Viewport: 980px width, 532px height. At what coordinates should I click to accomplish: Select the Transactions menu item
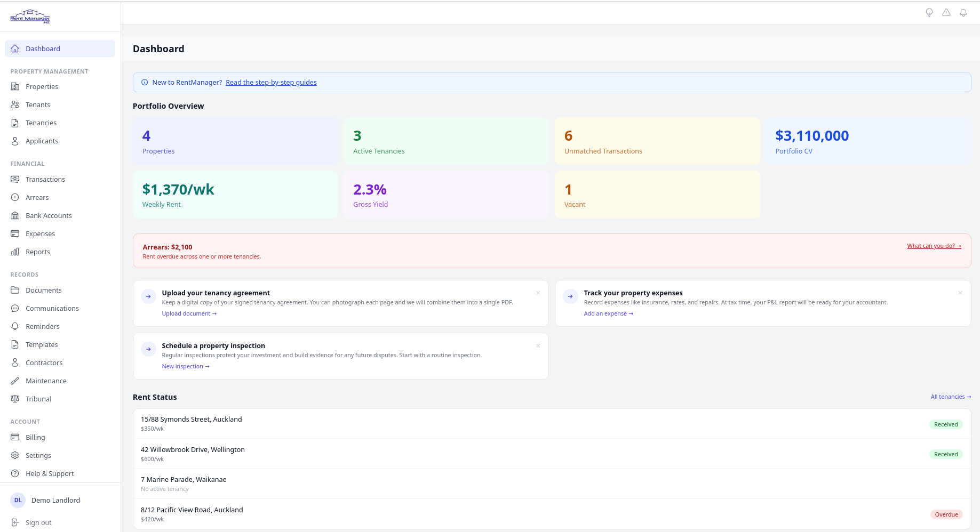click(x=60, y=179)
